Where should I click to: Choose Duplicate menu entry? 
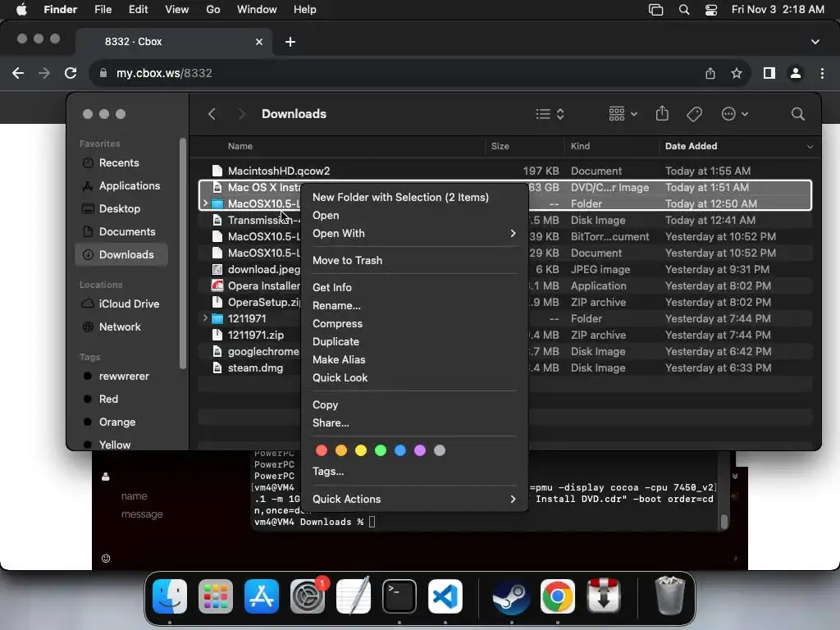coord(414,341)
